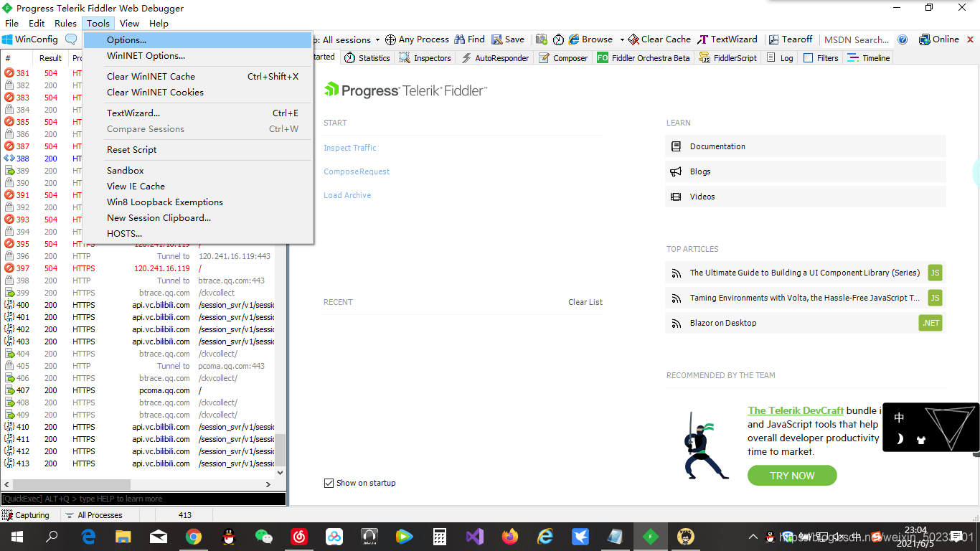Click the Online status indicator
This screenshot has height=551, width=980.
[x=938, y=39]
